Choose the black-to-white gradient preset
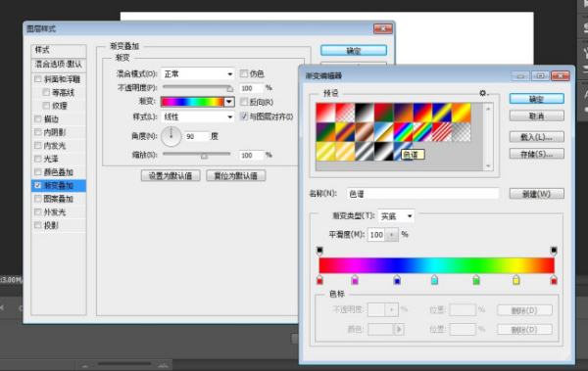 click(x=365, y=113)
